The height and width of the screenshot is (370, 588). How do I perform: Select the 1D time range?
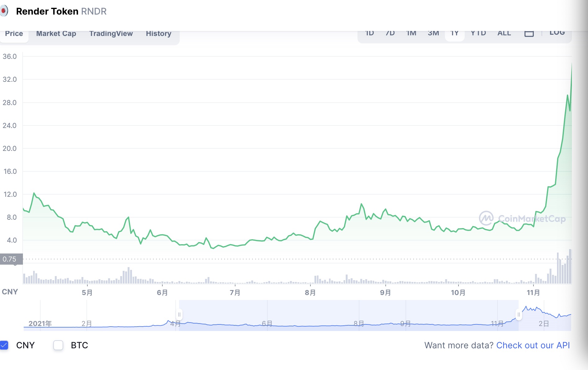pyautogui.click(x=370, y=33)
